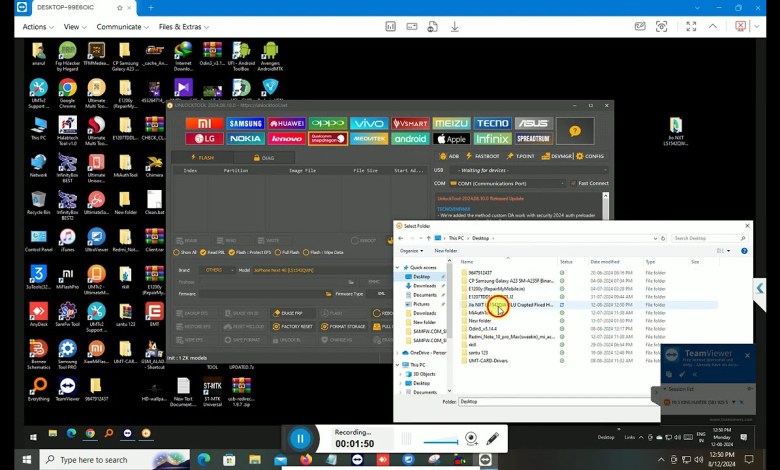The width and height of the screenshot is (780, 470).
Task: Open the MediaTek brand tile
Action: 369,139
